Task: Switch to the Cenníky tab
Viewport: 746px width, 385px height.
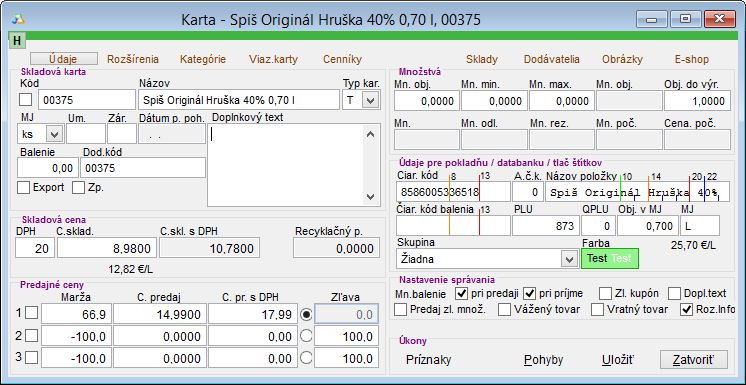Action: 342,59
